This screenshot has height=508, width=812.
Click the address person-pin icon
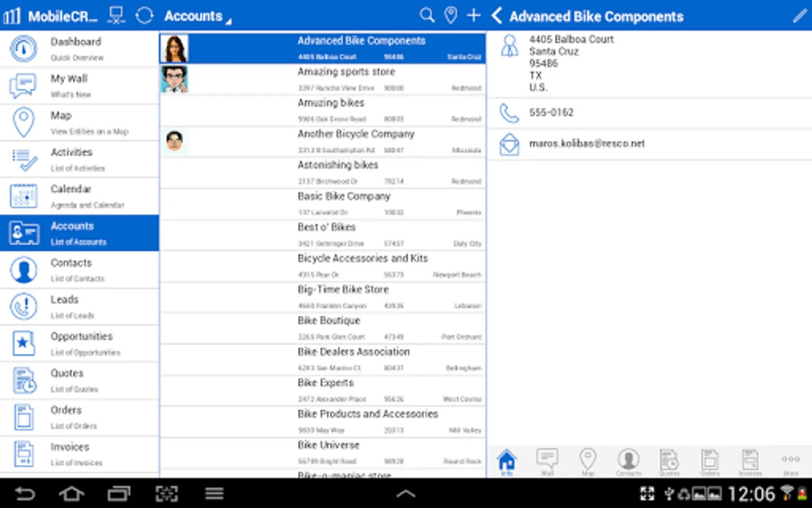tap(509, 46)
